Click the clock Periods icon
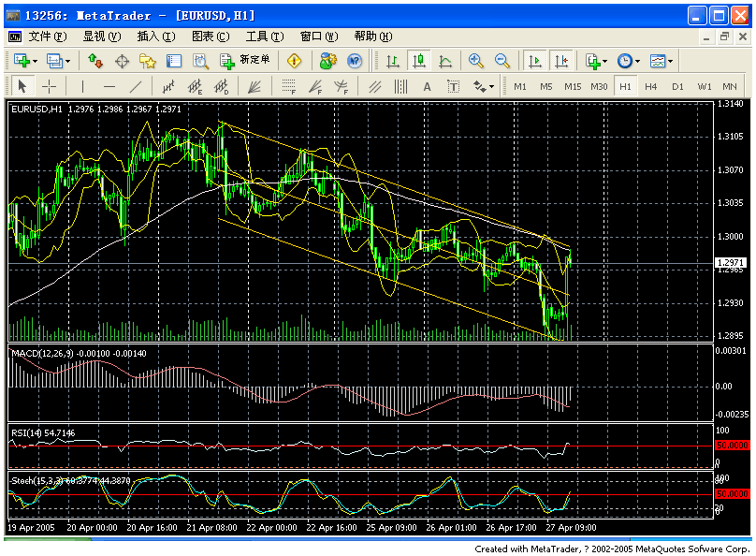Screen dimensions: 756x556 [x=625, y=61]
